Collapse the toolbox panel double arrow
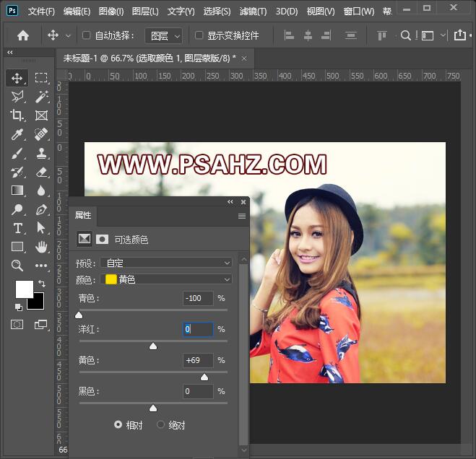Screen dimensions: 476x459 (10, 52)
